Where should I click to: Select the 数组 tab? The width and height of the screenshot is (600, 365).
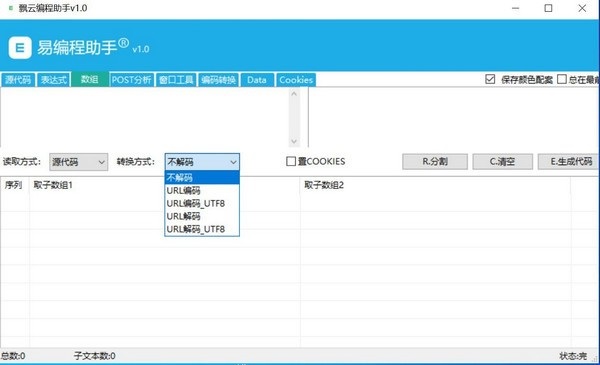90,79
